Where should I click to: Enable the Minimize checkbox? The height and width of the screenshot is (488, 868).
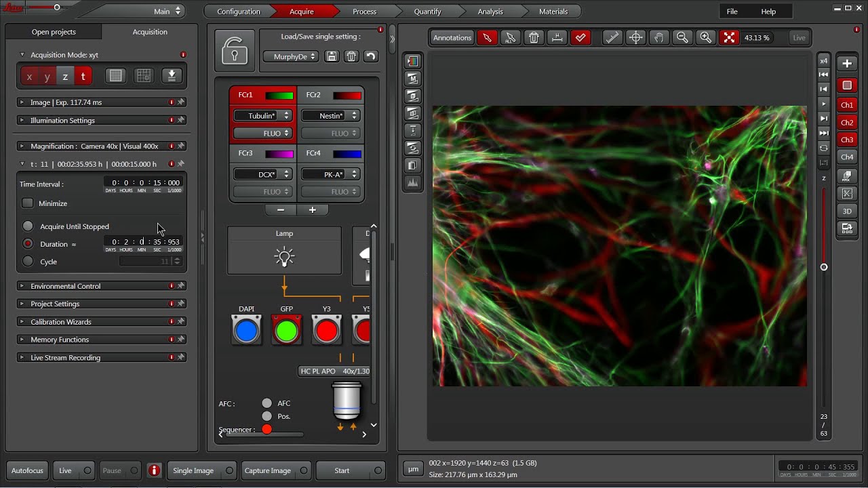click(28, 203)
